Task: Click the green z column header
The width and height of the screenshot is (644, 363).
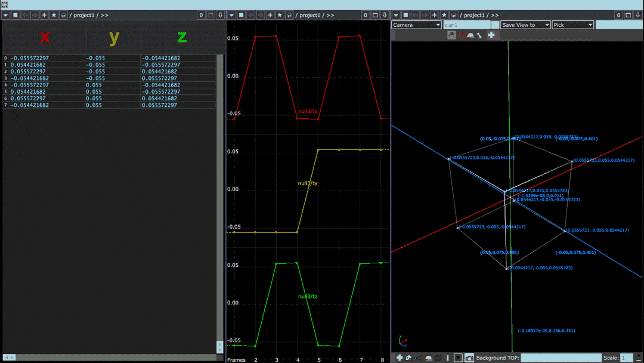Action: [x=182, y=38]
